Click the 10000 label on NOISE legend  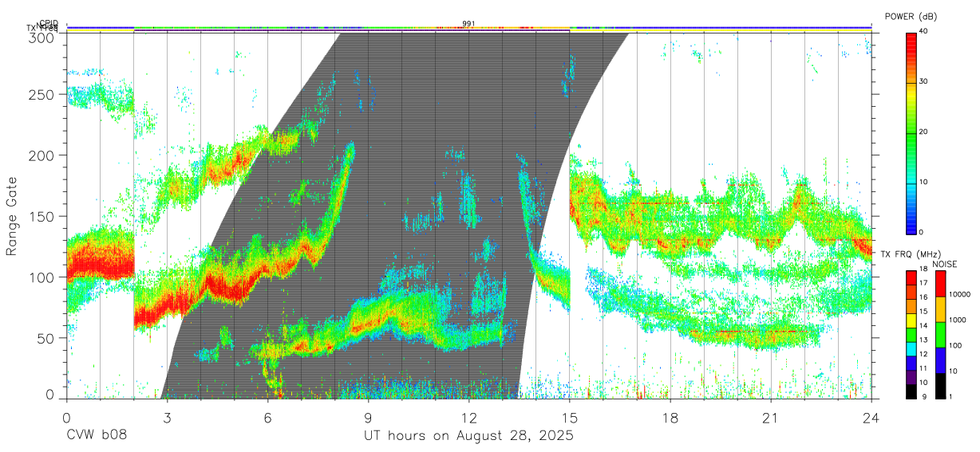coord(960,294)
